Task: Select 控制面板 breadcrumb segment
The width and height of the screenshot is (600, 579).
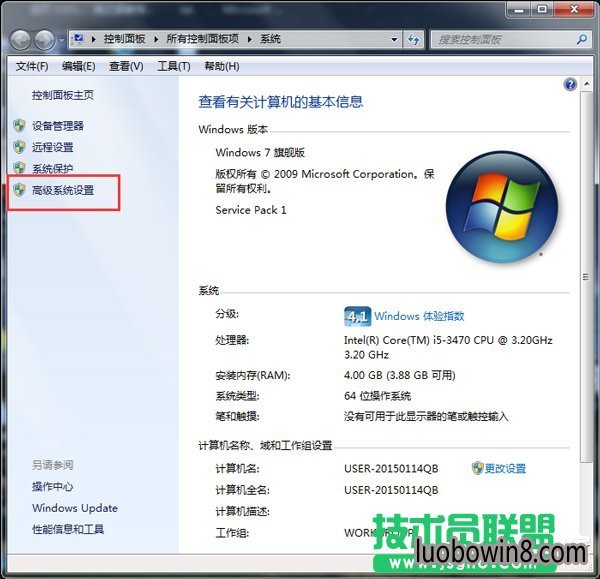Action: pos(124,39)
